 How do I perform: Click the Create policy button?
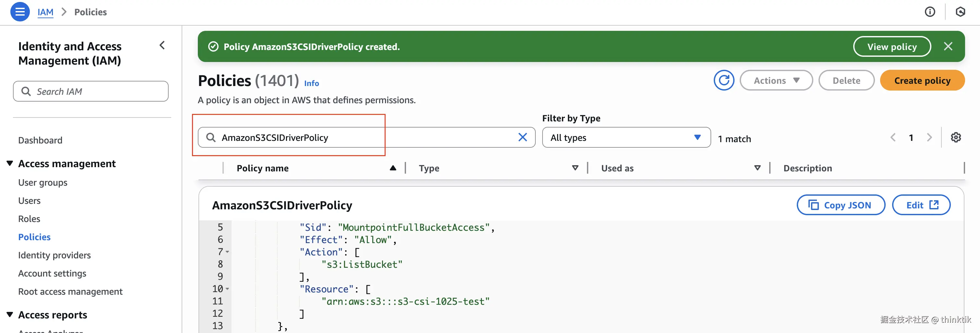click(x=922, y=80)
